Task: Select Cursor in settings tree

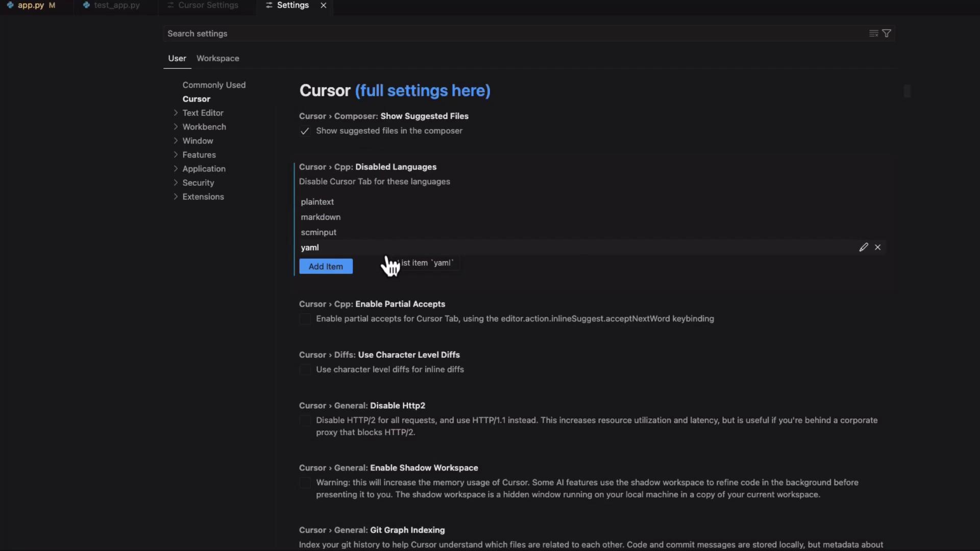Action: pos(197,99)
